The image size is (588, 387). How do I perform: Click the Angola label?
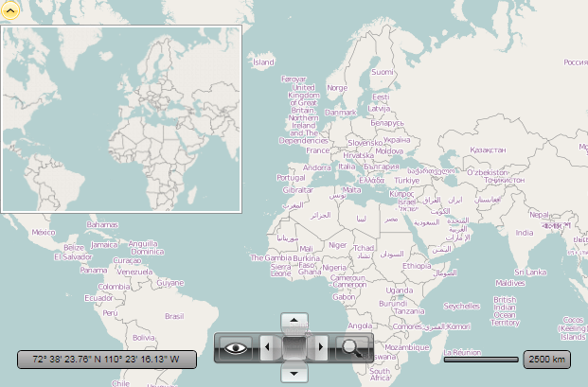pyautogui.click(x=360, y=325)
